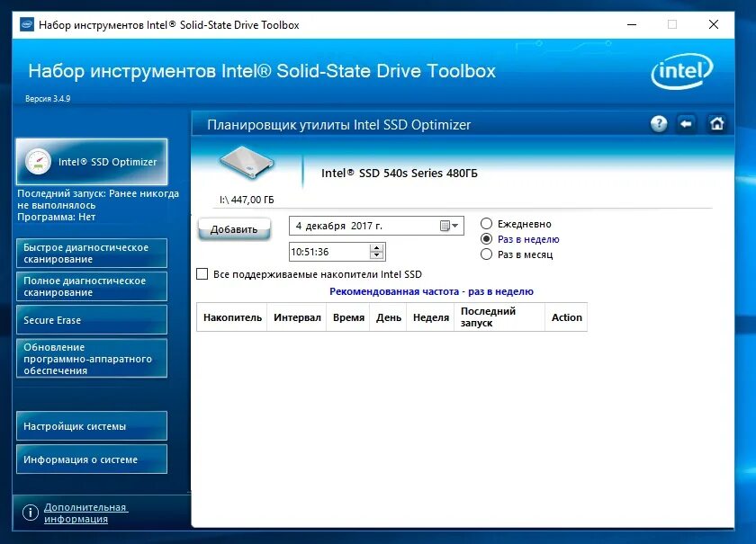
Task: Select Secure Erase in sidebar
Action: (92, 320)
